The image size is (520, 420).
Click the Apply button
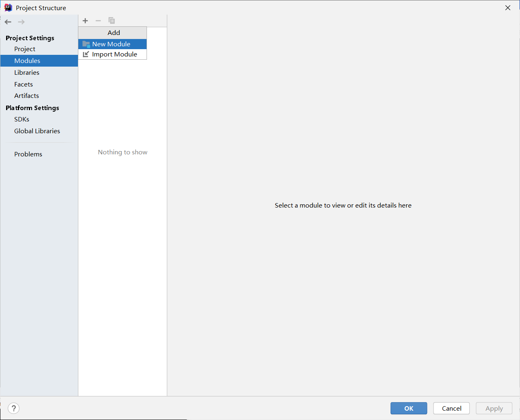[494, 408]
